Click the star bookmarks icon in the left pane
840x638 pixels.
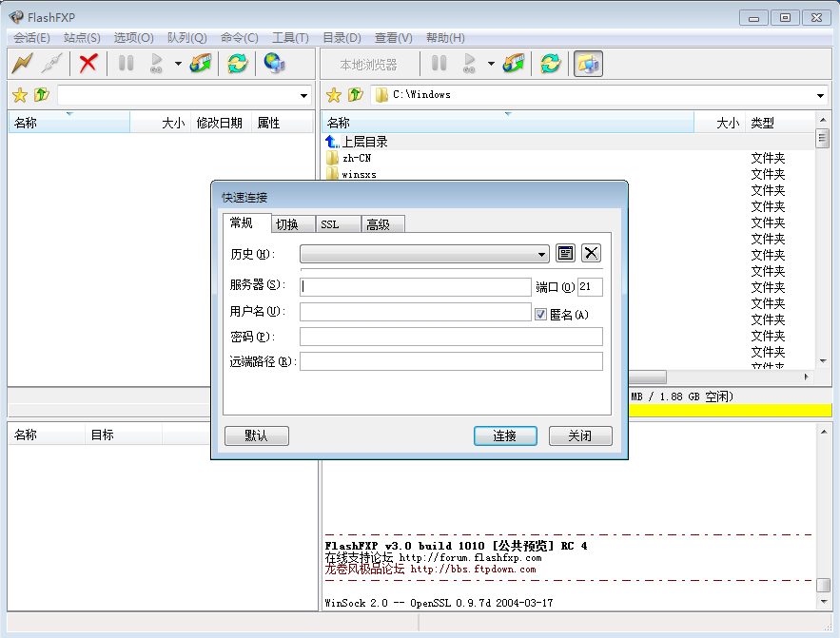click(x=20, y=95)
